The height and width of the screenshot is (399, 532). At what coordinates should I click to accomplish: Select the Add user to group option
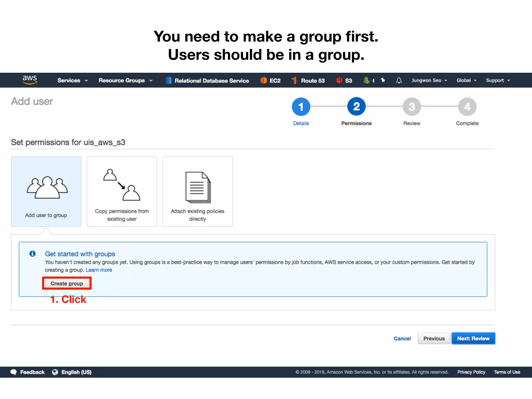pos(46,191)
